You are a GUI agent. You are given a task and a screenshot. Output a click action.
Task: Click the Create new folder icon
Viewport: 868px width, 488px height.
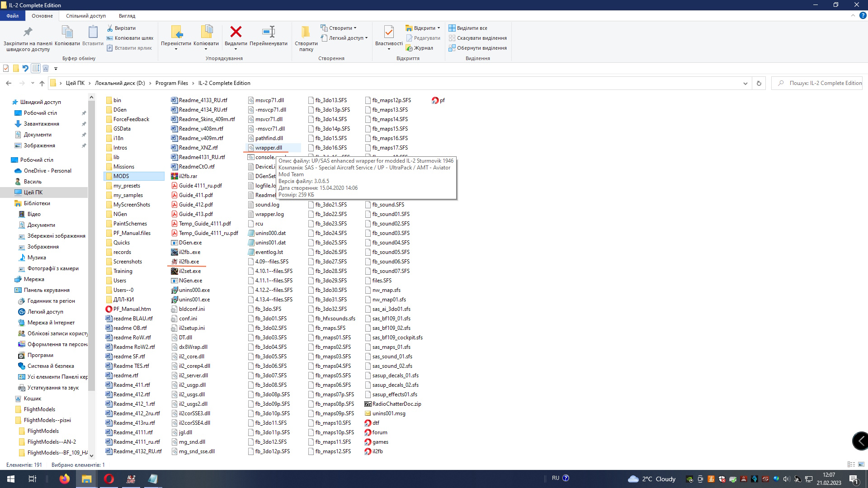click(x=306, y=33)
